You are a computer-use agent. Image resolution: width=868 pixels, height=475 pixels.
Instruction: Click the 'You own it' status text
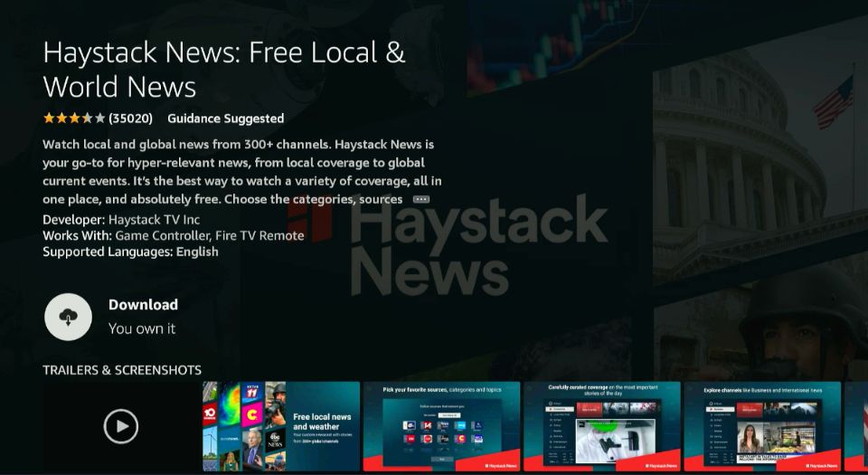pos(142,328)
